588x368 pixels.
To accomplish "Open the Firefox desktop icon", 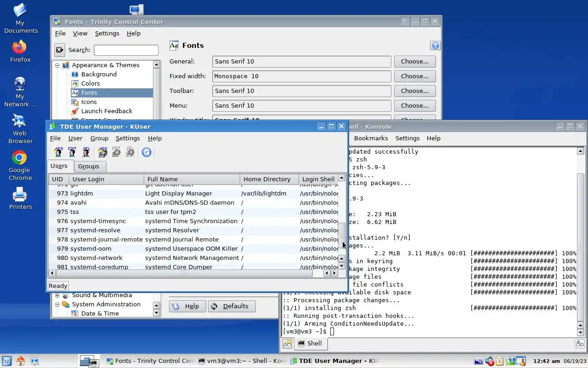I will click(20, 51).
